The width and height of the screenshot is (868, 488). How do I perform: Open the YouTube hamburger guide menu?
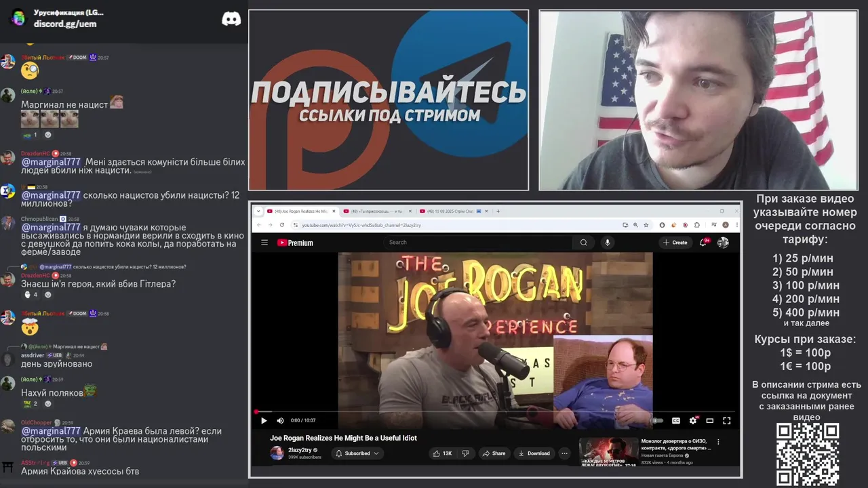coord(264,243)
